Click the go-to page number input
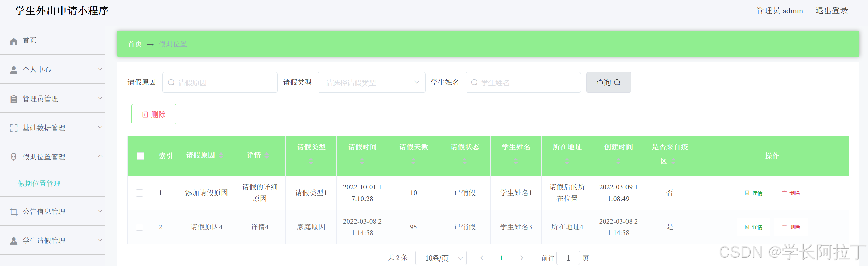 click(x=568, y=258)
